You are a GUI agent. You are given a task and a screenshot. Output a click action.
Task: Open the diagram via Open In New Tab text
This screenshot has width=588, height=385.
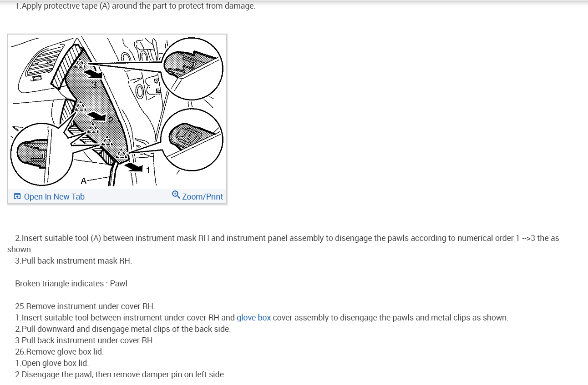point(54,196)
